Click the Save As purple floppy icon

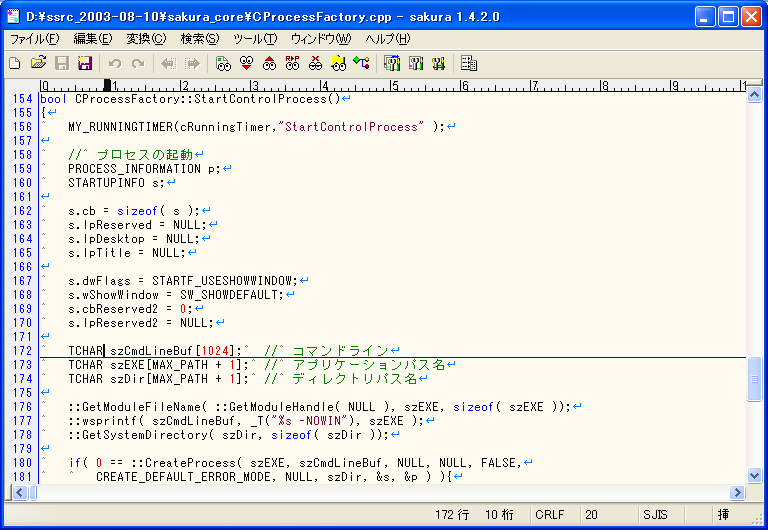click(x=85, y=63)
